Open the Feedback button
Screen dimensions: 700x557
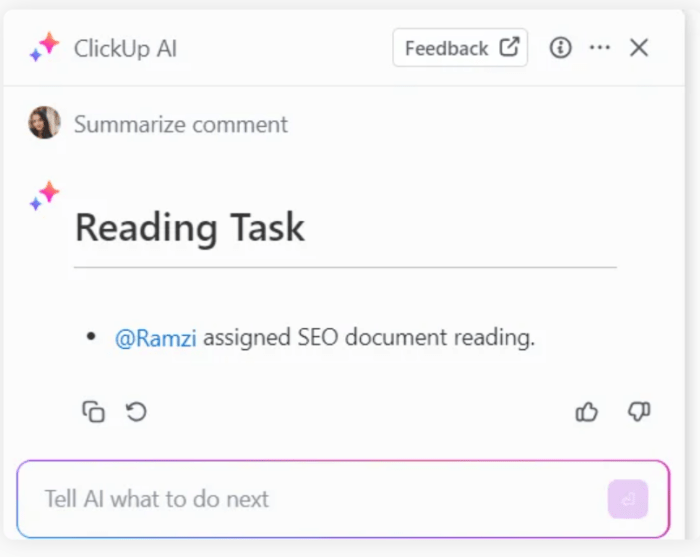click(x=446, y=48)
